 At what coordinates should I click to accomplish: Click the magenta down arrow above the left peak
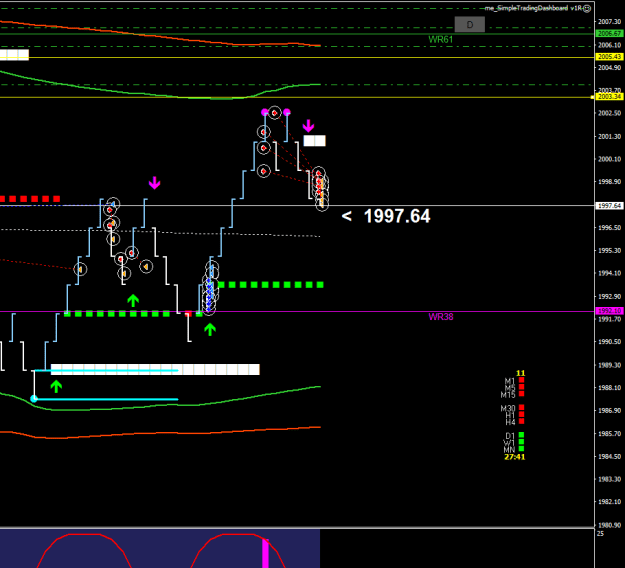(x=155, y=183)
